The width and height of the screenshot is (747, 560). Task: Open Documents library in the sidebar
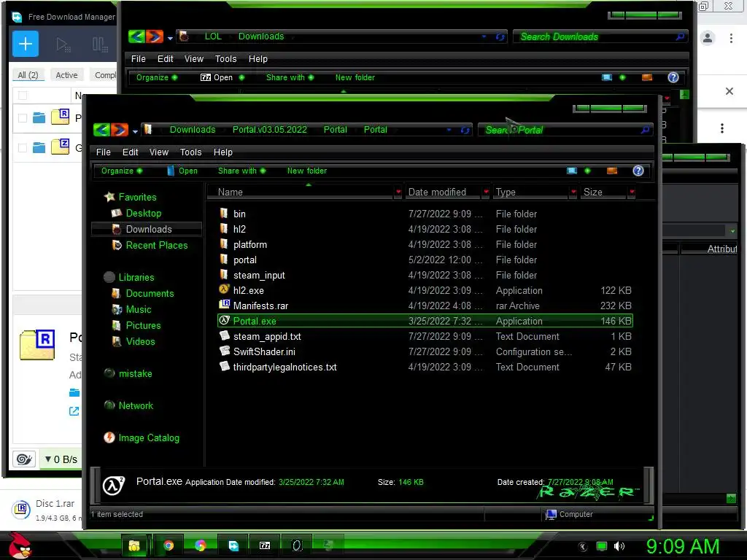150,293
